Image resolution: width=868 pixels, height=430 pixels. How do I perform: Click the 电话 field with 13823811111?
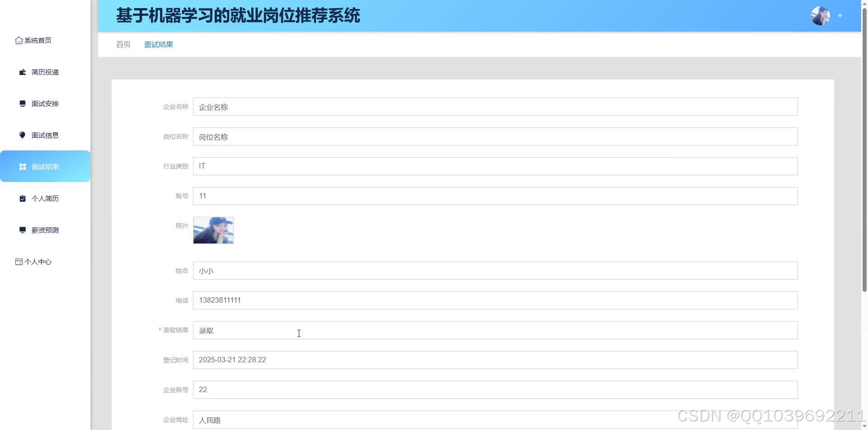495,300
